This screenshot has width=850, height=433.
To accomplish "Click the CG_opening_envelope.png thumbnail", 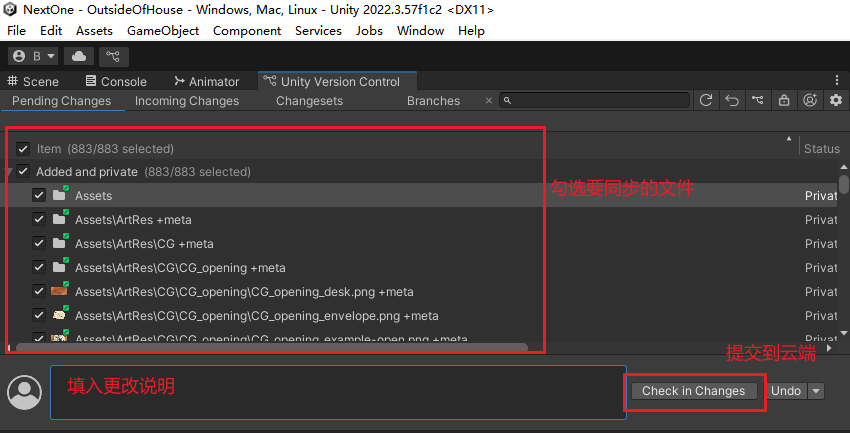I will coord(60,314).
